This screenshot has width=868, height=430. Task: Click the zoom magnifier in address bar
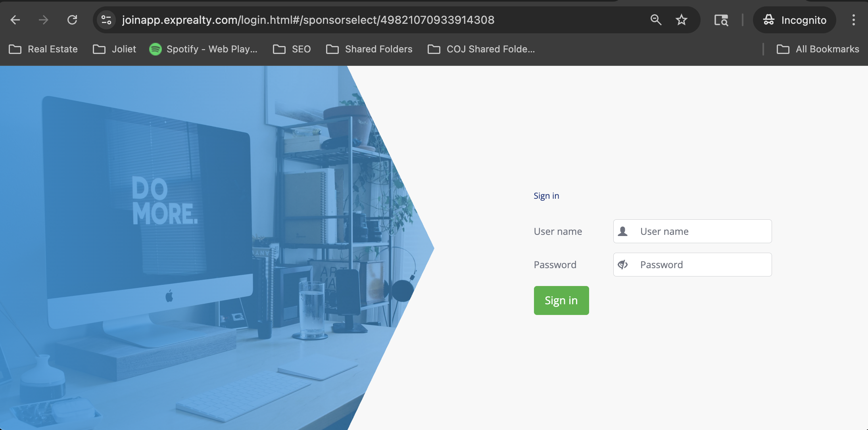tap(656, 20)
